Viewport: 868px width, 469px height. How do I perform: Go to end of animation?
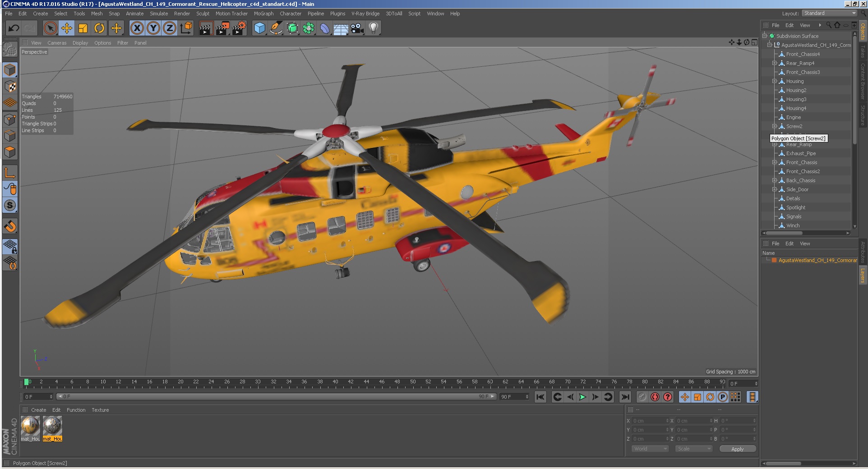pos(625,397)
